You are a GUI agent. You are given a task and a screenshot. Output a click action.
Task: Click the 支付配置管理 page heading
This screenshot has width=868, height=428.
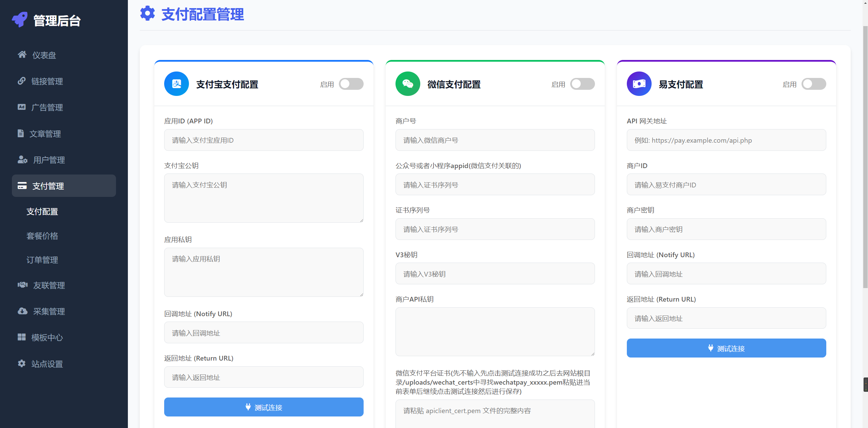[203, 14]
